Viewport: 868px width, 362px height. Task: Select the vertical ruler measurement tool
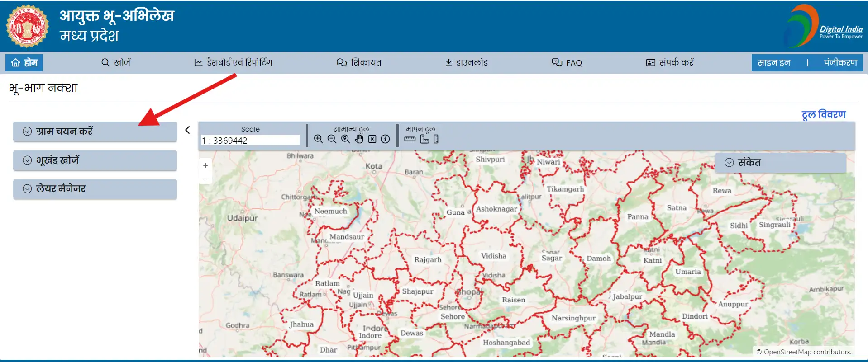pyautogui.click(x=436, y=139)
